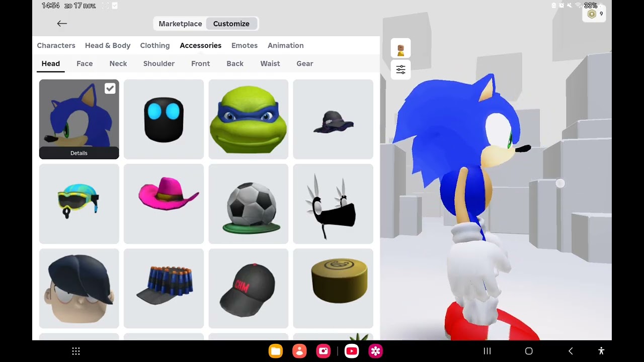644x362 pixels.
Task: Equip the black robot head with cyan eyes
Action: point(164,119)
